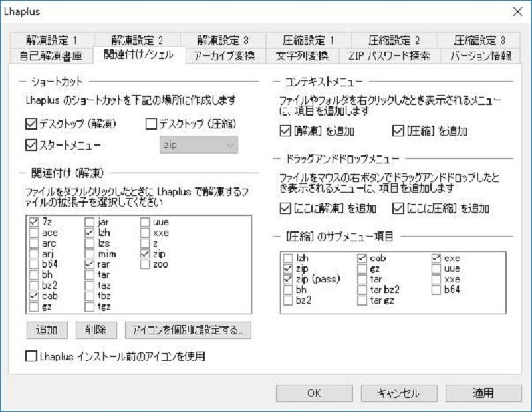Check the uue extension in the association list
Viewport: 532px width, 412px height.
(145, 222)
